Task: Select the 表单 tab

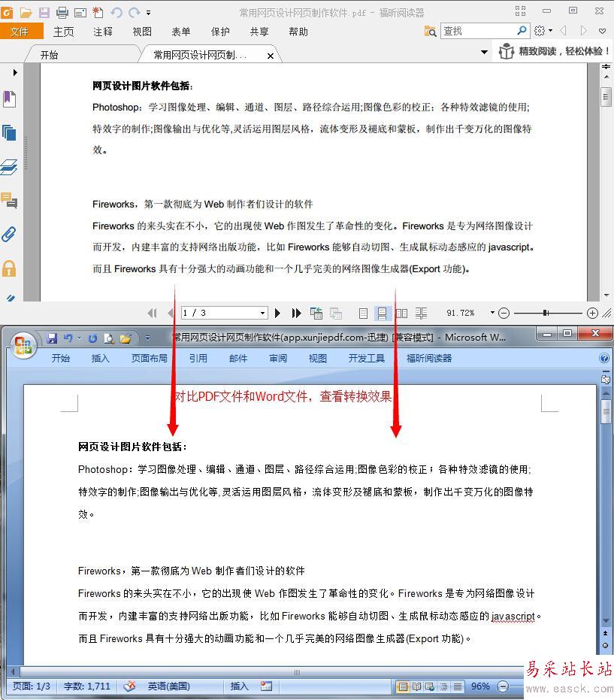Action: (180, 32)
